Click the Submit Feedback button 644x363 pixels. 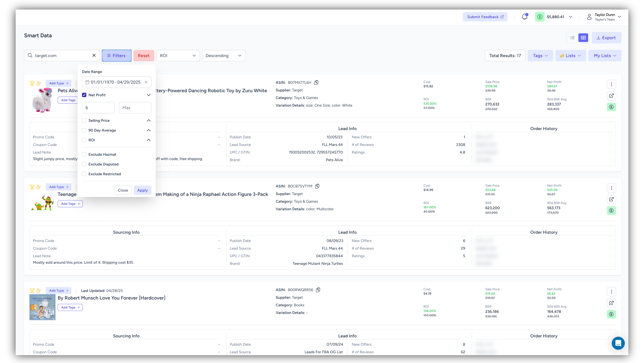pos(485,17)
